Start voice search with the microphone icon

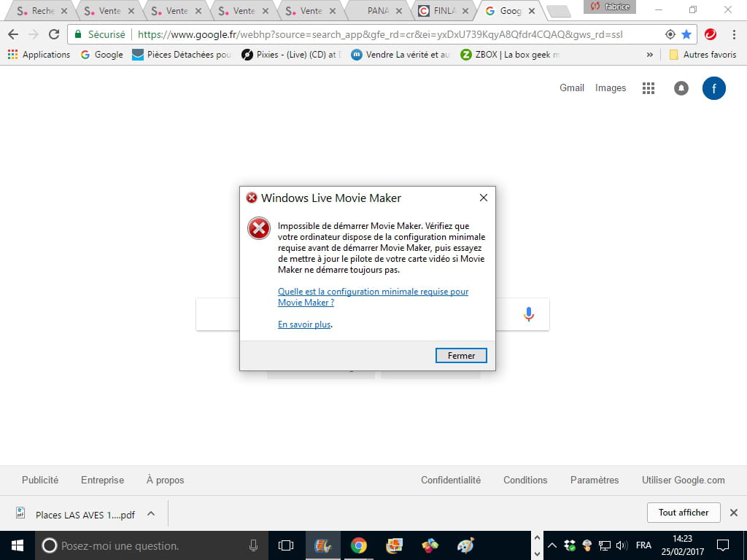528,314
